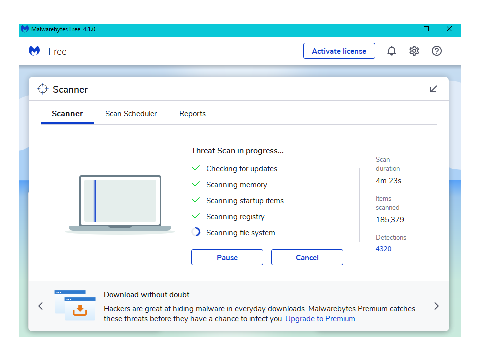Click the Malwarebytes logo next to Free
480x360 pixels.
tap(34, 51)
